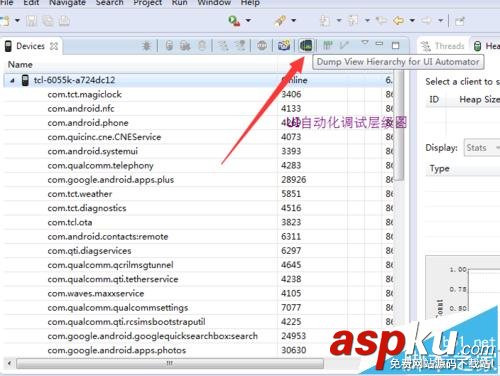Image resolution: width=500 pixels, height=376 pixels.
Task: Click the green Run Last Launched icon
Action: (x=234, y=21)
